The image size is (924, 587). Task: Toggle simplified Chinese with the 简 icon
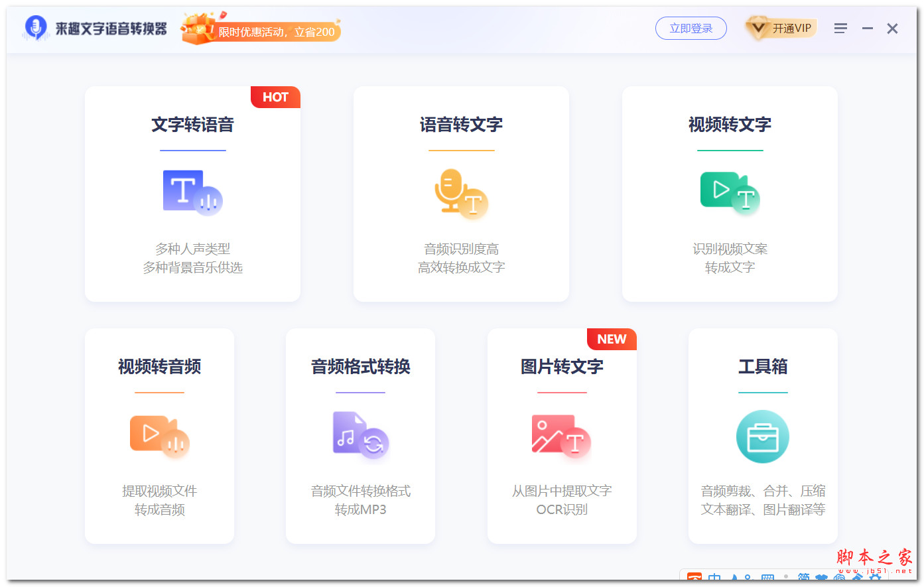click(x=803, y=578)
